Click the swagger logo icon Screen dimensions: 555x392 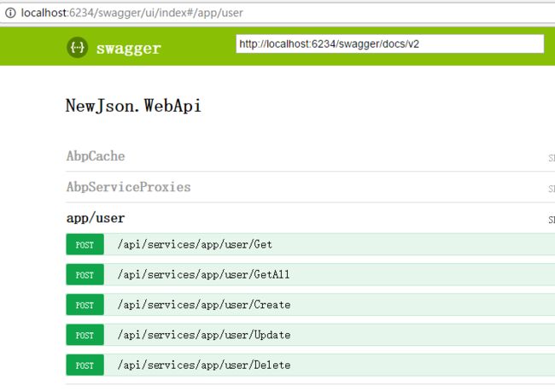click(x=77, y=47)
